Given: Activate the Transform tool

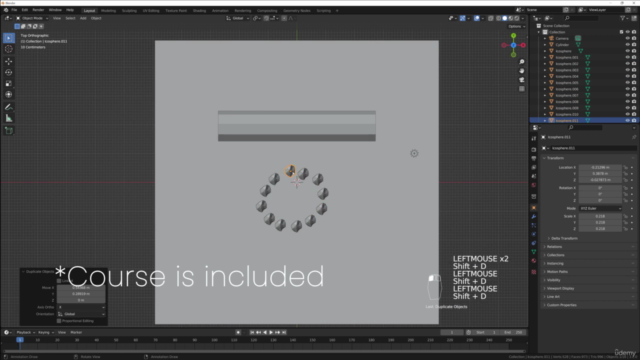Looking at the screenshot, I should [9, 94].
